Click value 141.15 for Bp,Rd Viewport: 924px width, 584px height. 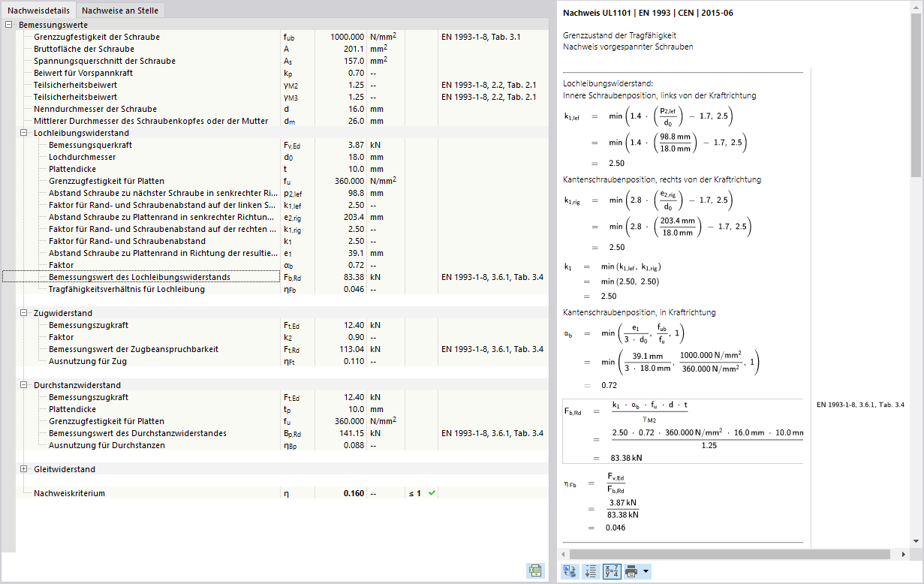[x=351, y=433]
